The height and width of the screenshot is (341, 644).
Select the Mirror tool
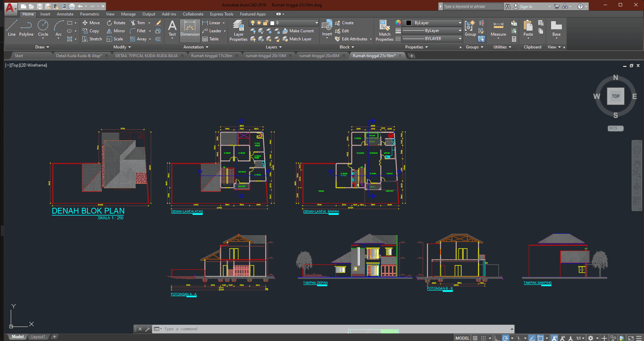[116, 31]
